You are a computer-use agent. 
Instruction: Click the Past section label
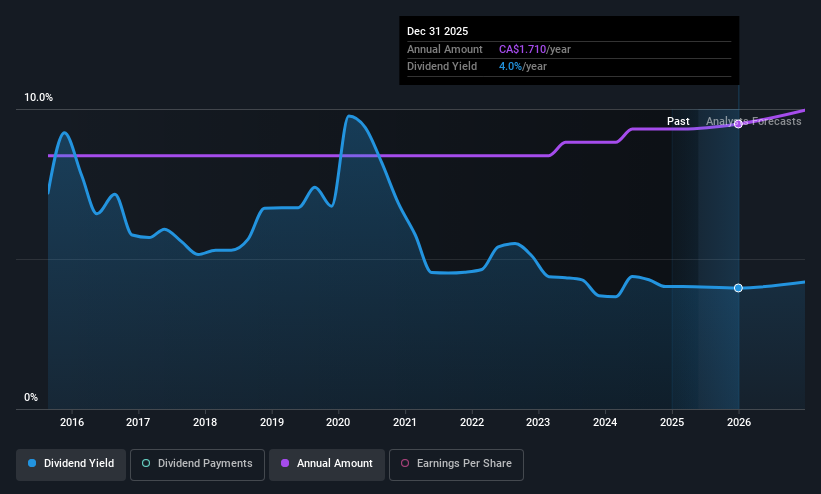tap(678, 121)
